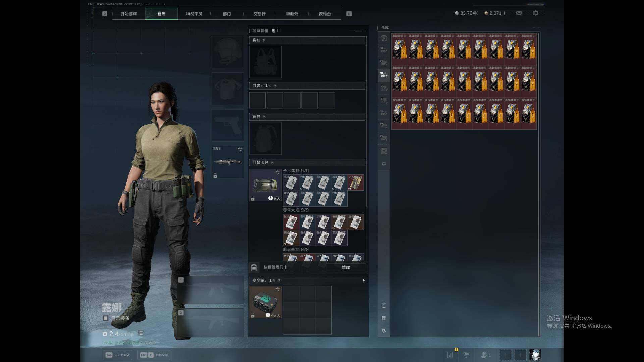Screen dimensions: 644x362
Task: Click the statistics bar chart icon
Action: click(x=450, y=355)
